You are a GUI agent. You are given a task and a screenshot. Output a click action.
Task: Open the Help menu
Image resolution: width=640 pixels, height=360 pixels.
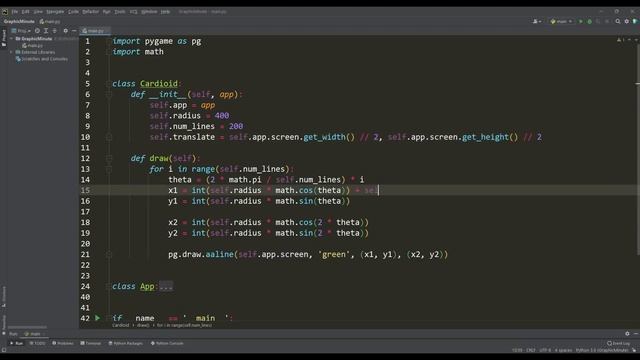click(x=165, y=11)
